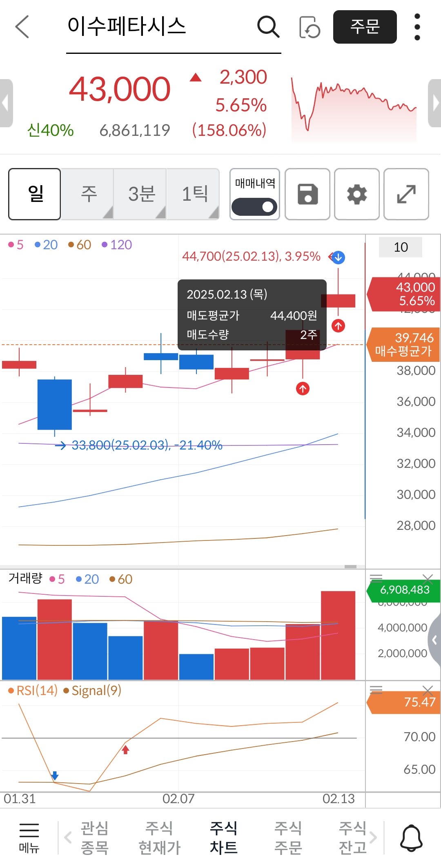Expand chart to fullscreen

click(x=406, y=194)
